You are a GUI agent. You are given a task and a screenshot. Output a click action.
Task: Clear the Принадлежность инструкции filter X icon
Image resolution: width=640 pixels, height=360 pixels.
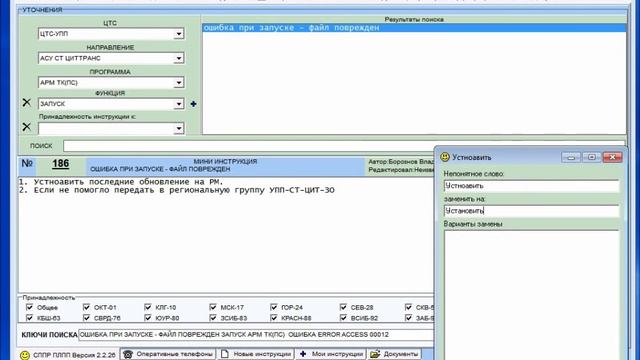click(27, 127)
